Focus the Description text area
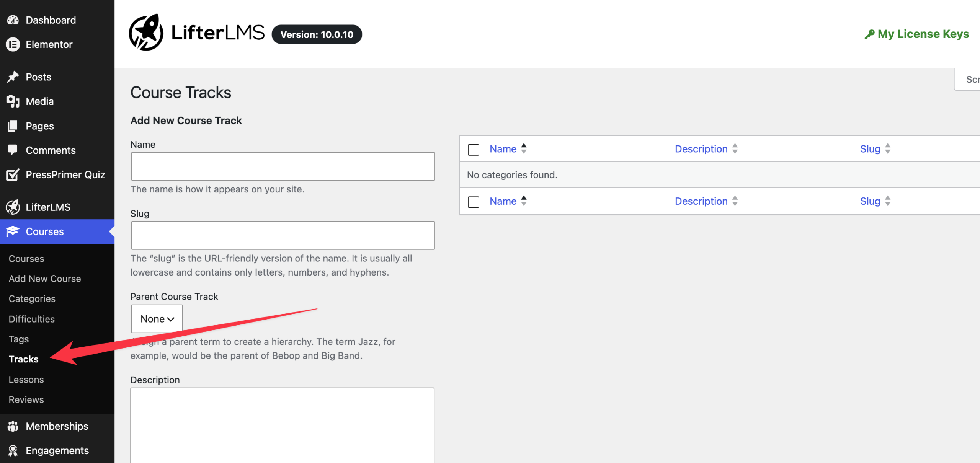This screenshot has width=980, height=463. pyautogui.click(x=283, y=426)
